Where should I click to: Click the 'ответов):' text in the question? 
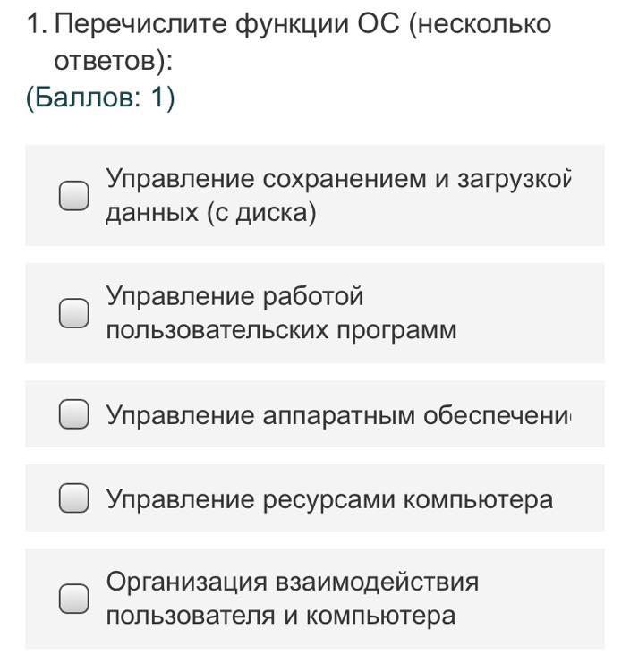[113, 61]
